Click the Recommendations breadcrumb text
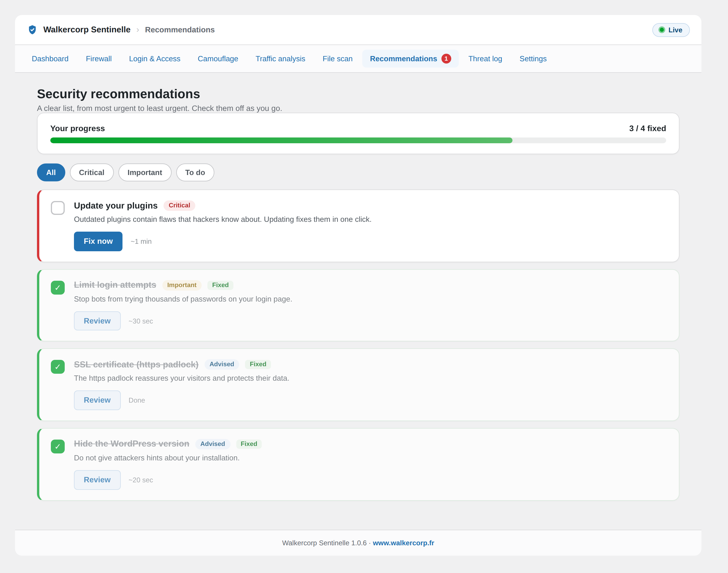728x573 pixels. pos(179,30)
